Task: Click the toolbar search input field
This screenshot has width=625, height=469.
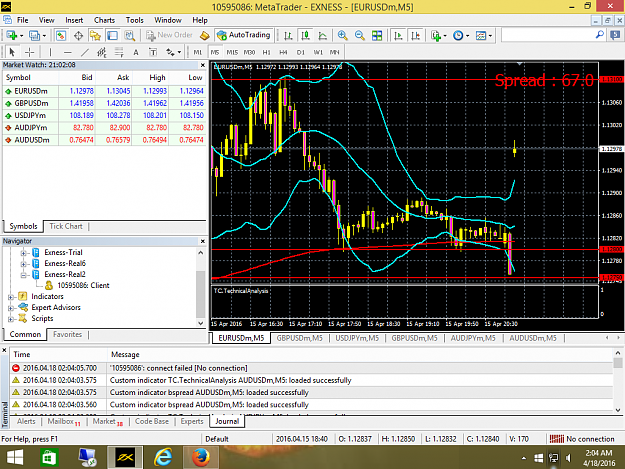Action: [x=548, y=35]
